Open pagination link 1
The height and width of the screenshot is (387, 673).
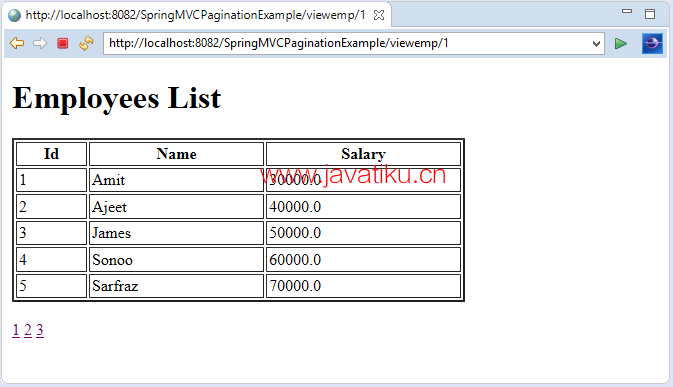point(16,330)
